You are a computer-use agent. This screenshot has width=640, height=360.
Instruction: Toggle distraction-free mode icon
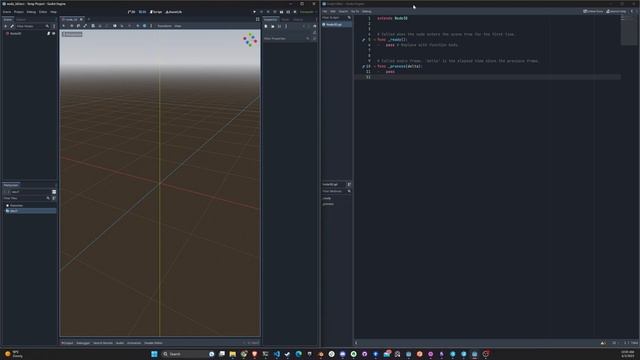click(258, 19)
